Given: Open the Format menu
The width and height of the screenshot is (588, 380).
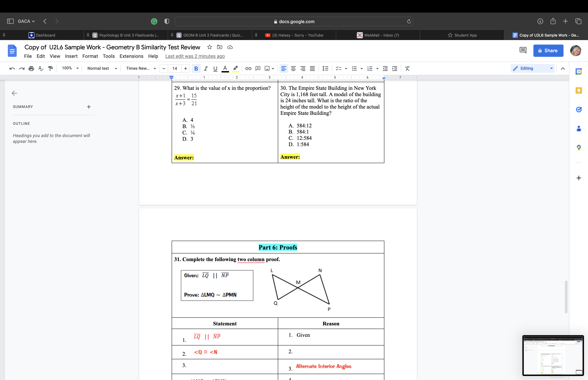Looking at the screenshot, I should pos(90,56).
